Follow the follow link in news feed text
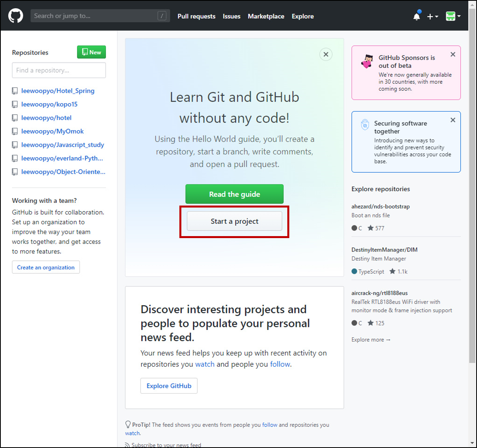Viewport: 477px width, 448px height. click(280, 364)
